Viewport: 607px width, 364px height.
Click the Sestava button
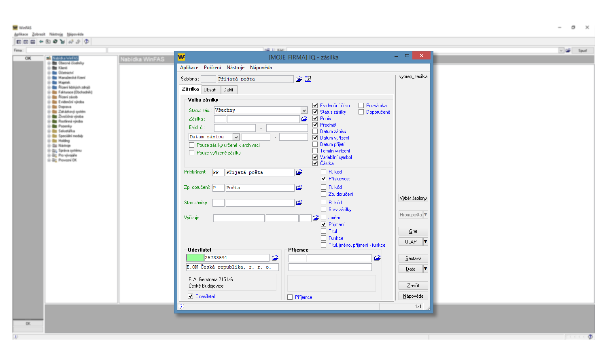pos(413,258)
